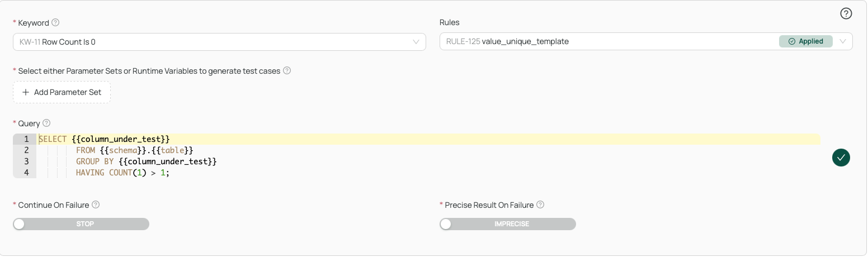
Task: Click the plus icon in Add Parameter Set
Action: click(26, 92)
